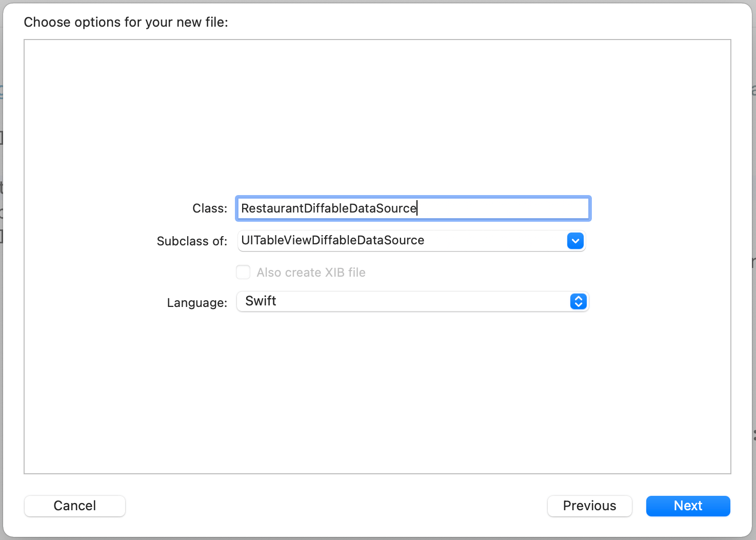Click blank area below the Language popup
The image size is (756, 540).
pyautogui.click(x=377, y=390)
